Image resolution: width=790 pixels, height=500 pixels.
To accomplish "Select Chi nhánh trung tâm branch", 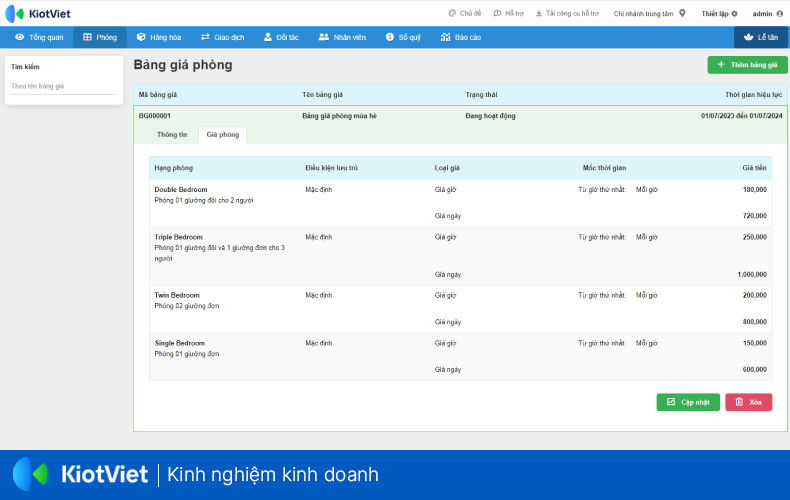I will click(643, 14).
